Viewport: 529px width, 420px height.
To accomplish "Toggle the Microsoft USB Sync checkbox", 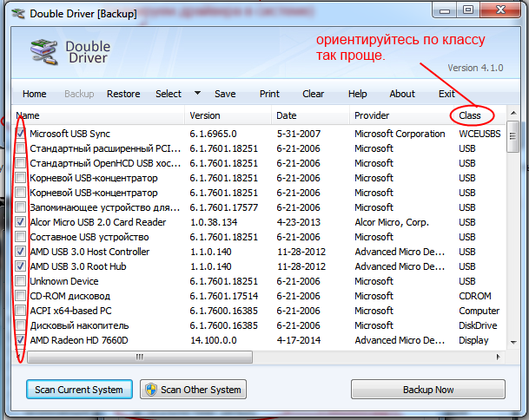I will click(21, 134).
